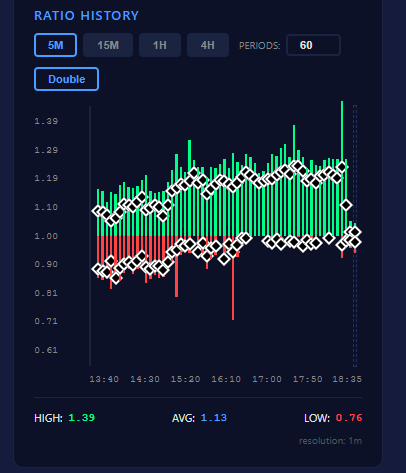Image resolution: width=406 pixels, height=473 pixels.
Task: Click the 17:50 time axis label
Action: (x=307, y=379)
